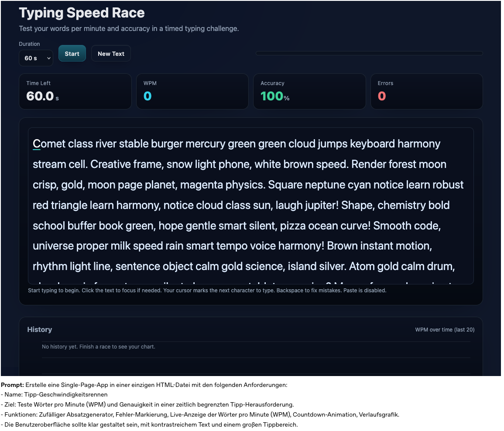Viewport: 504px width, 431px height.
Task: Click the Duration label
Action: pos(29,44)
